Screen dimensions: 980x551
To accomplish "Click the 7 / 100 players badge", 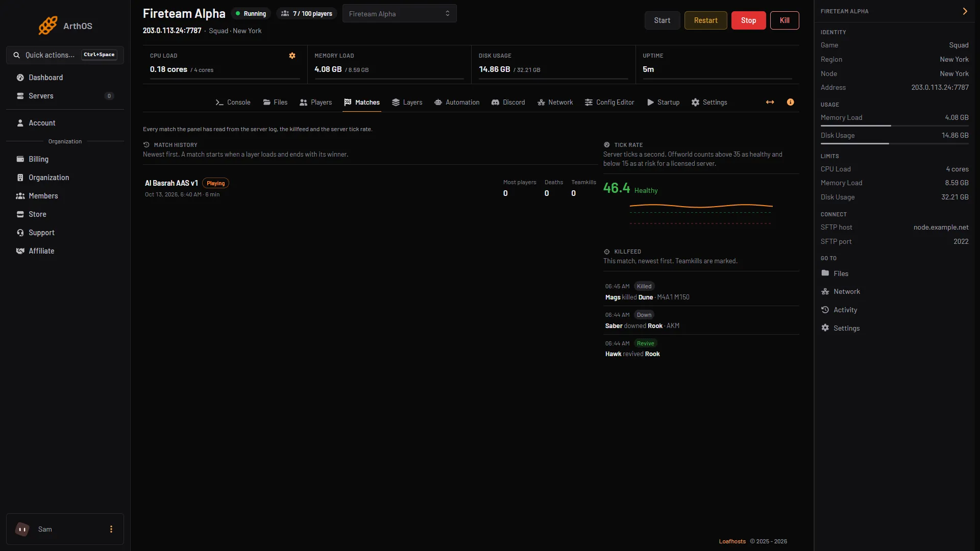I will (x=307, y=14).
